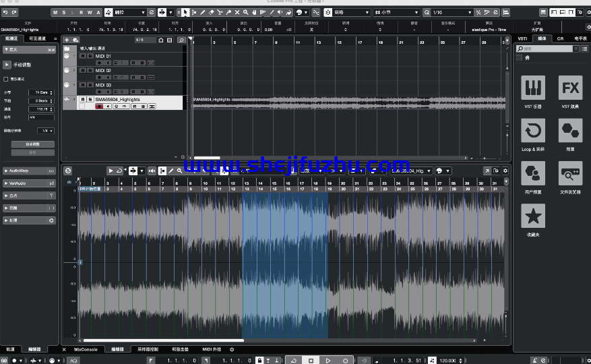Click the track search magnifier icon
Screen dimensions: 591x364
181,40
